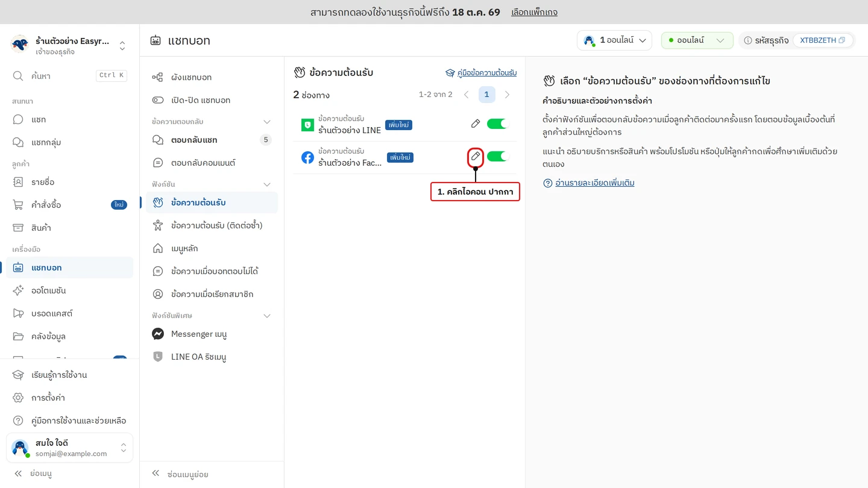
Task: Click the ค้นหา search field
Action: tap(69, 76)
